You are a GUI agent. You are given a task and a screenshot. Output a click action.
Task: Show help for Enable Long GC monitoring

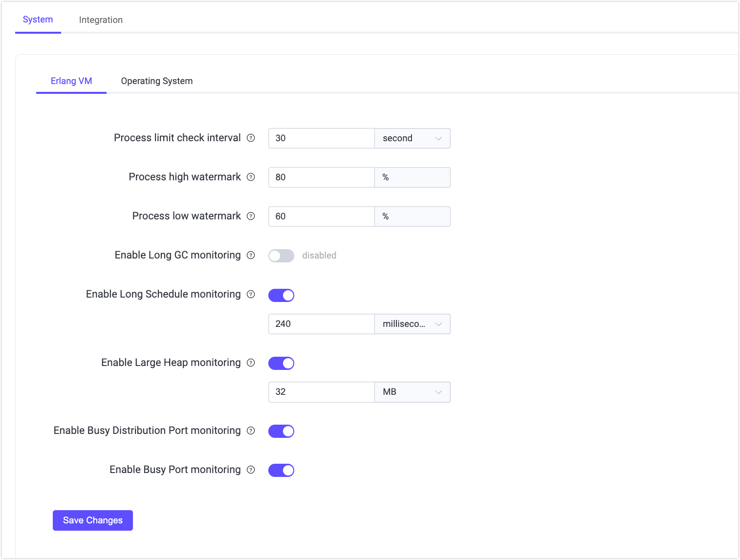[x=251, y=255]
